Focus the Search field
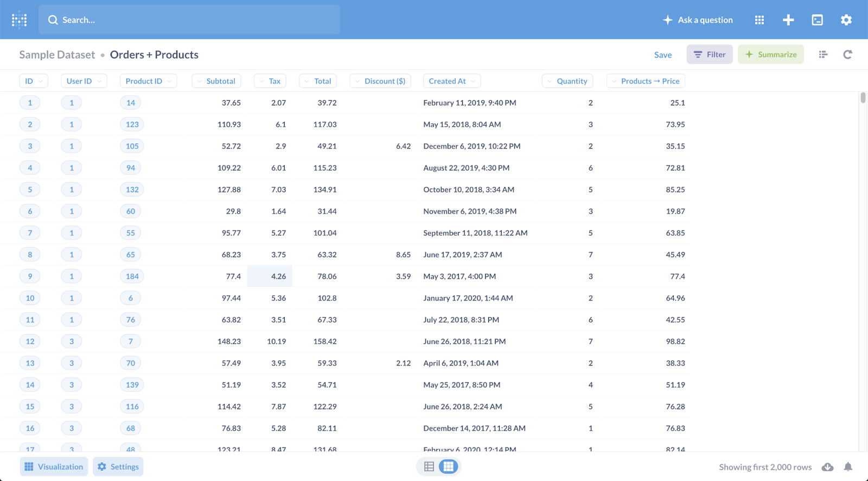The height and width of the screenshot is (481, 868). [x=189, y=20]
